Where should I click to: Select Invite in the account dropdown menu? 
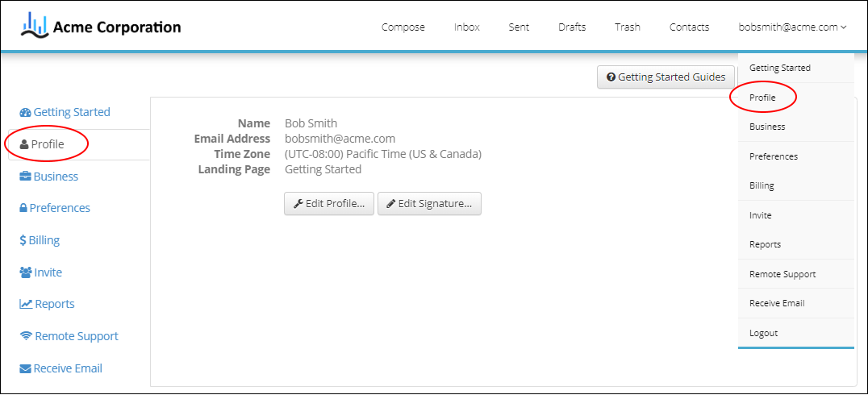click(796, 215)
